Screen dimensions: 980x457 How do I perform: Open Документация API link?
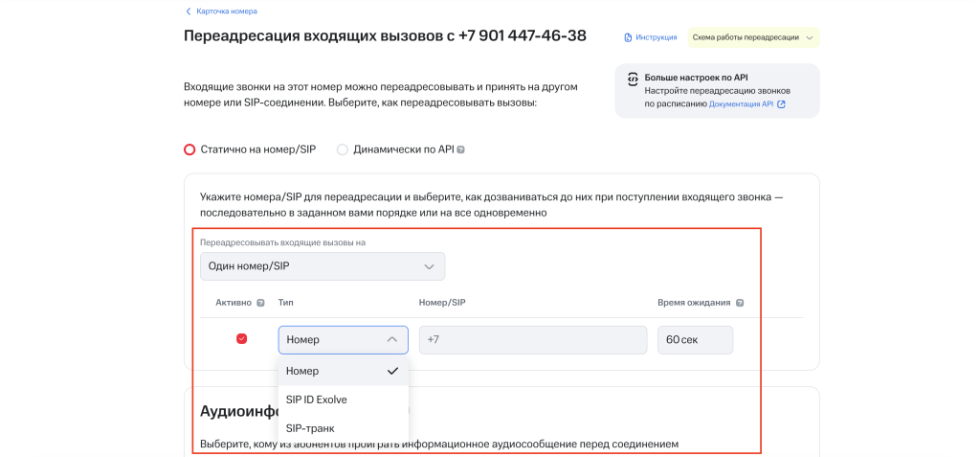(741, 104)
